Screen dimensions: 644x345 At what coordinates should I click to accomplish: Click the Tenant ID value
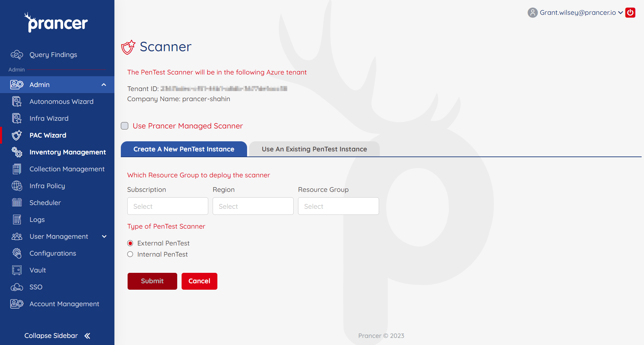coord(224,89)
